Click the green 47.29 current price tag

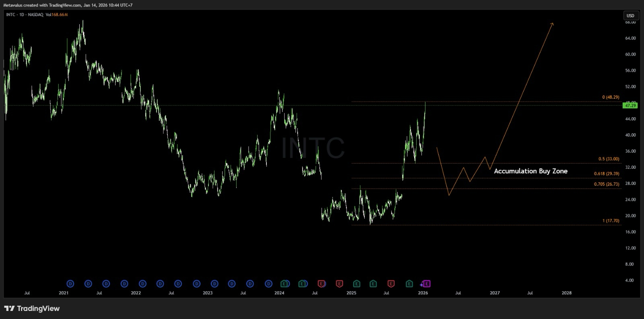pos(630,106)
